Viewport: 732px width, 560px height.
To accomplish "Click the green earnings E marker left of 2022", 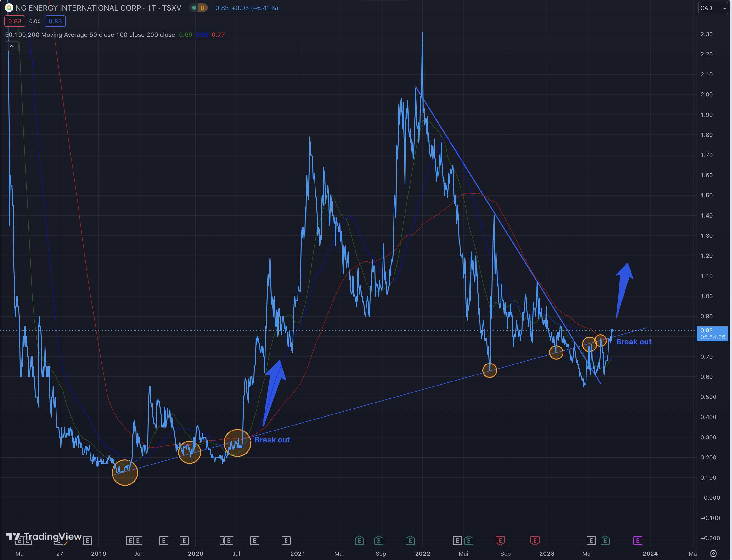I will tap(410, 540).
